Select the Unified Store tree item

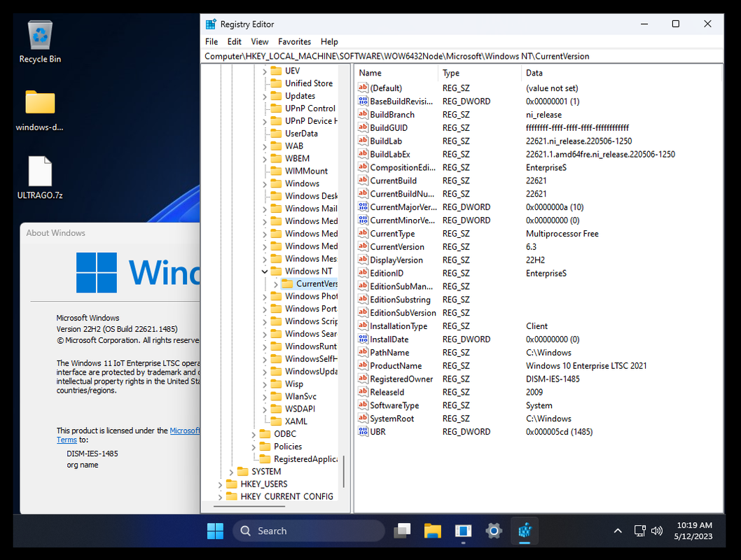click(x=309, y=83)
